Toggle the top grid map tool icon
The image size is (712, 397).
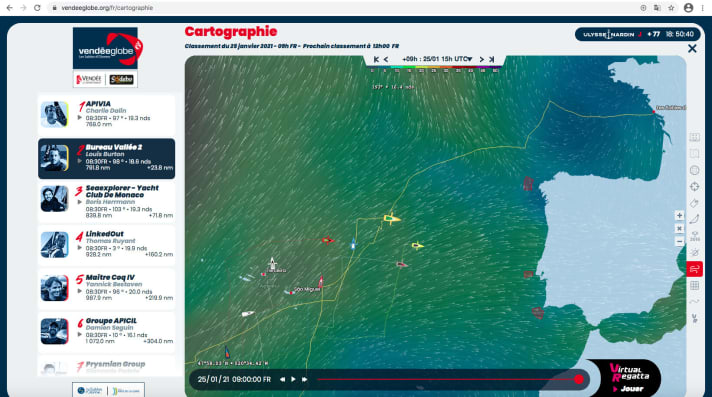click(x=694, y=137)
